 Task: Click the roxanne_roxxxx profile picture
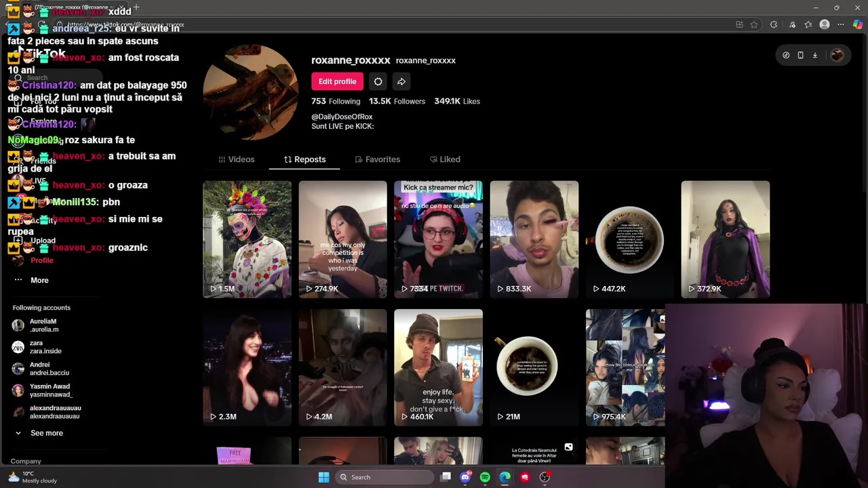[x=250, y=92]
